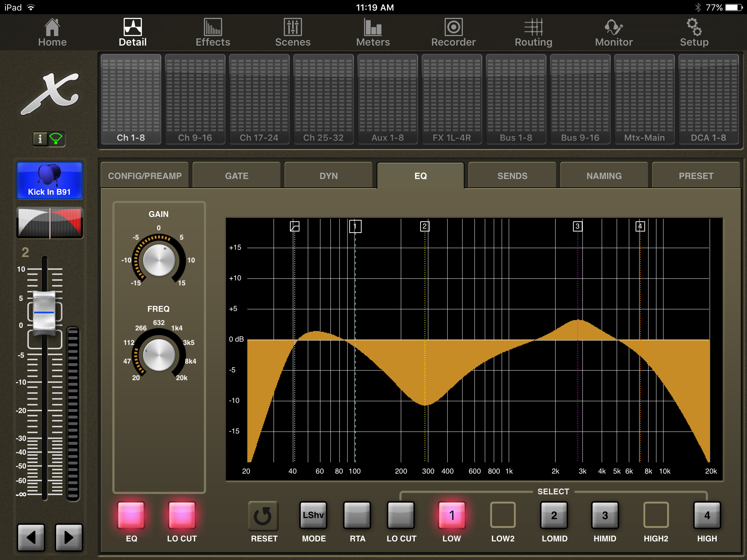Tap the info connection status icon

(49, 139)
